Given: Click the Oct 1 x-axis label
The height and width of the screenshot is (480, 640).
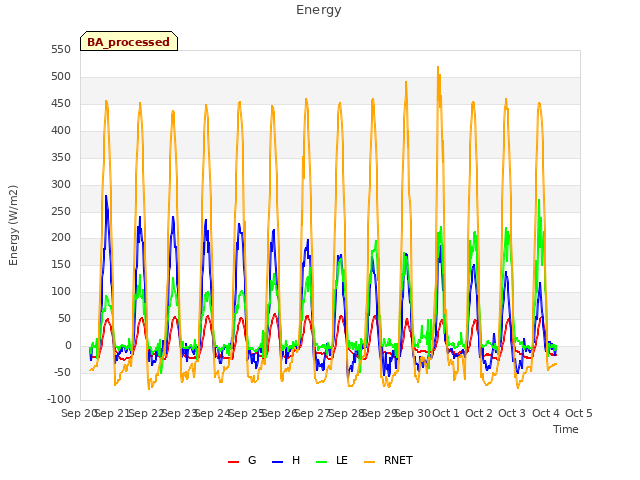Looking at the screenshot, I should click(446, 413).
